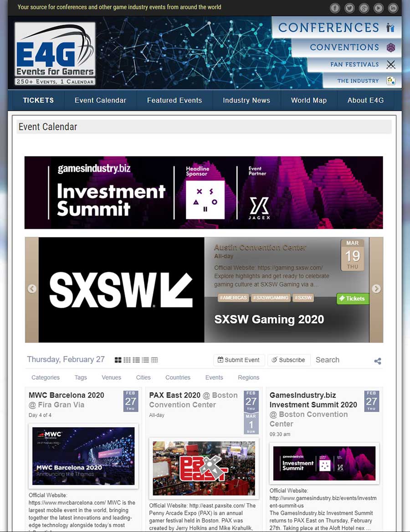The width and height of the screenshot is (410, 532).
Task: Switch to the bulleted list view icon
Action: [x=136, y=360]
